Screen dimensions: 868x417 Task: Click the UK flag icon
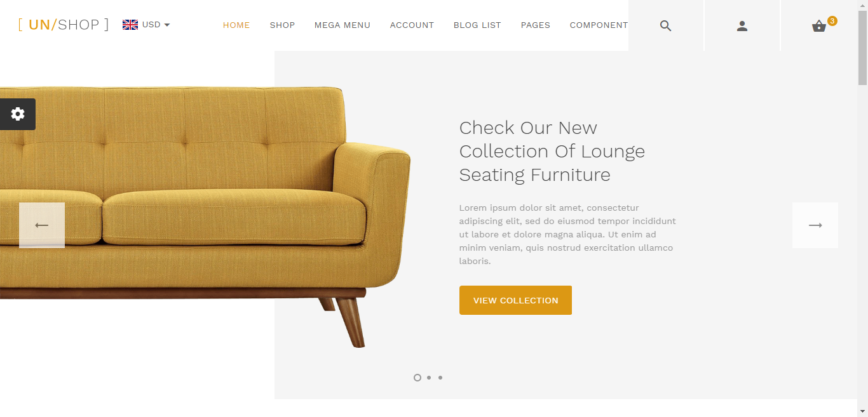point(130,25)
